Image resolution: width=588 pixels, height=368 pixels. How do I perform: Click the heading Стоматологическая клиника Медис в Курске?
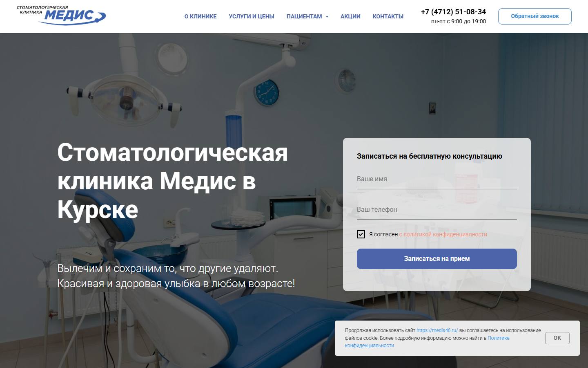pyautogui.click(x=173, y=181)
